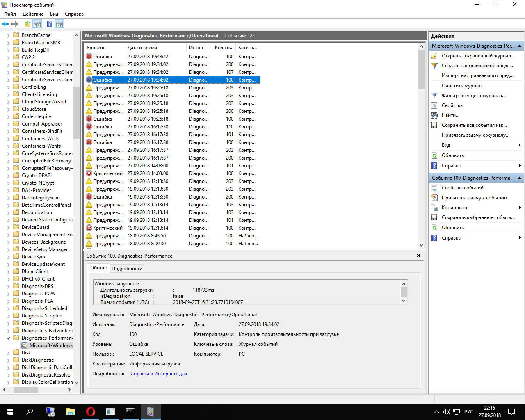525x420 pixels.
Task: Collapse the Событие 100 actions section
Action: click(x=520, y=178)
